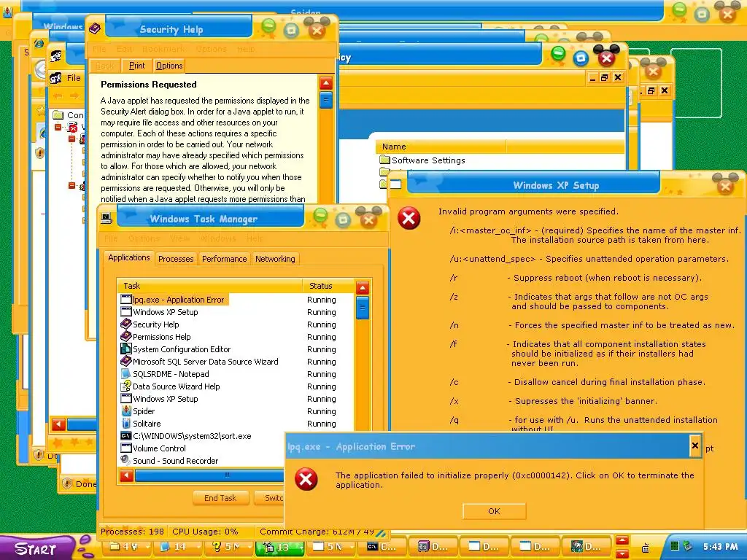Click the Security Help book icon in title bar

pos(95,29)
